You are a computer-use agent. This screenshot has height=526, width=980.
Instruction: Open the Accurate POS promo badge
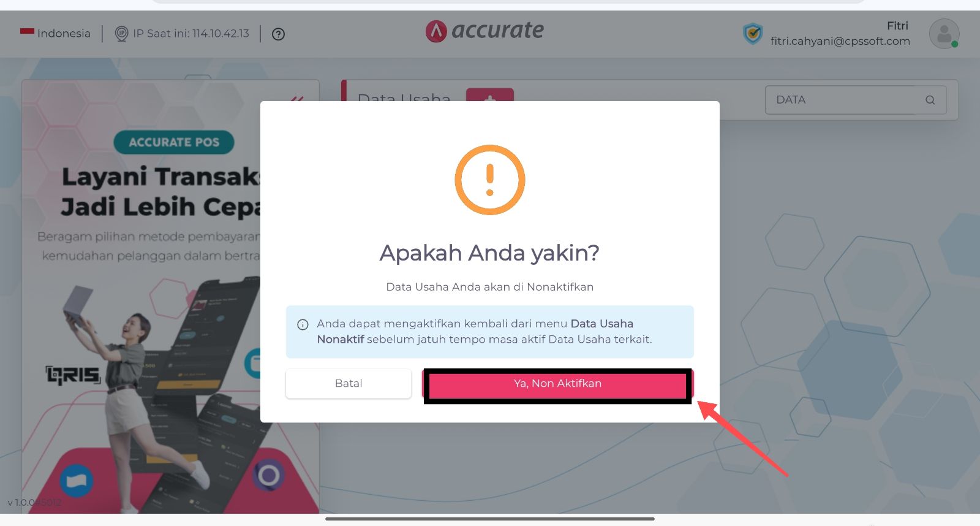click(x=174, y=142)
